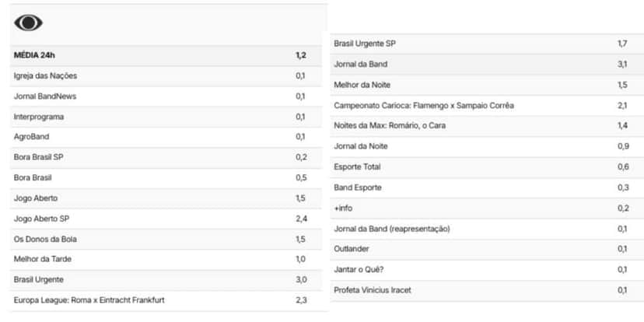Click the Jogo Aberto SP entry

(x=166, y=219)
